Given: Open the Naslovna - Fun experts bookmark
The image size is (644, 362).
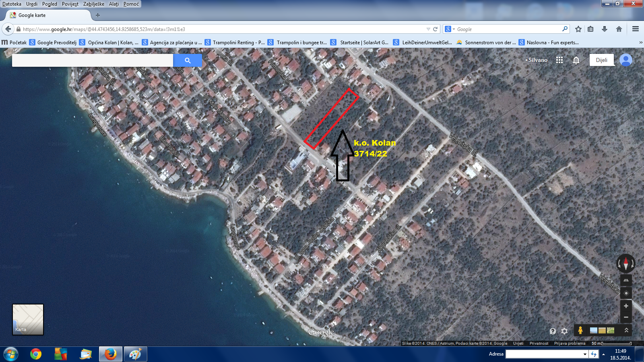Looking at the screenshot, I should click(x=549, y=42).
